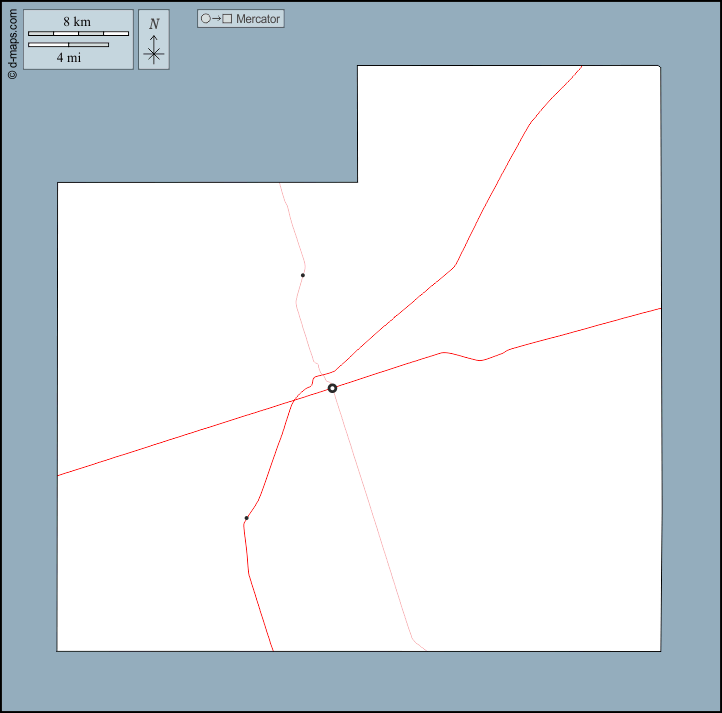Click the bend in the northeast road
This screenshot has width=722, height=713.
pos(456,266)
